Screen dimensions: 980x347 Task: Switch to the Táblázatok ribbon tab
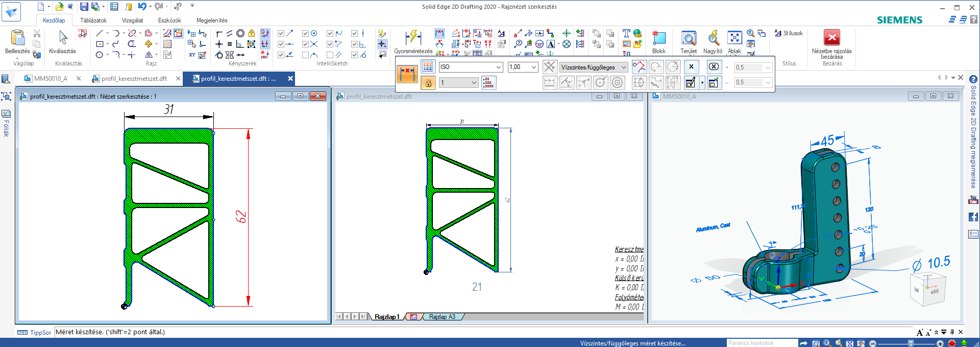point(93,20)
